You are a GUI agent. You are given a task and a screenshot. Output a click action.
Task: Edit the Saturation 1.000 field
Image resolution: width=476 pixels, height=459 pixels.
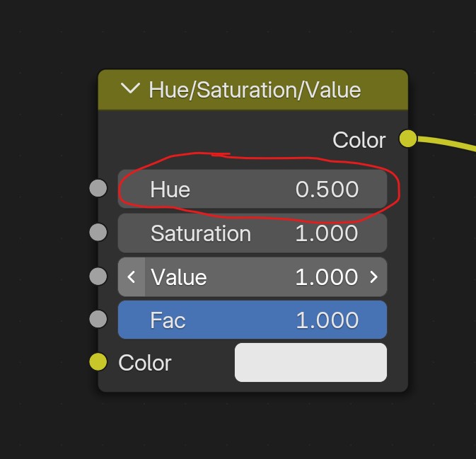click(252, 233)
